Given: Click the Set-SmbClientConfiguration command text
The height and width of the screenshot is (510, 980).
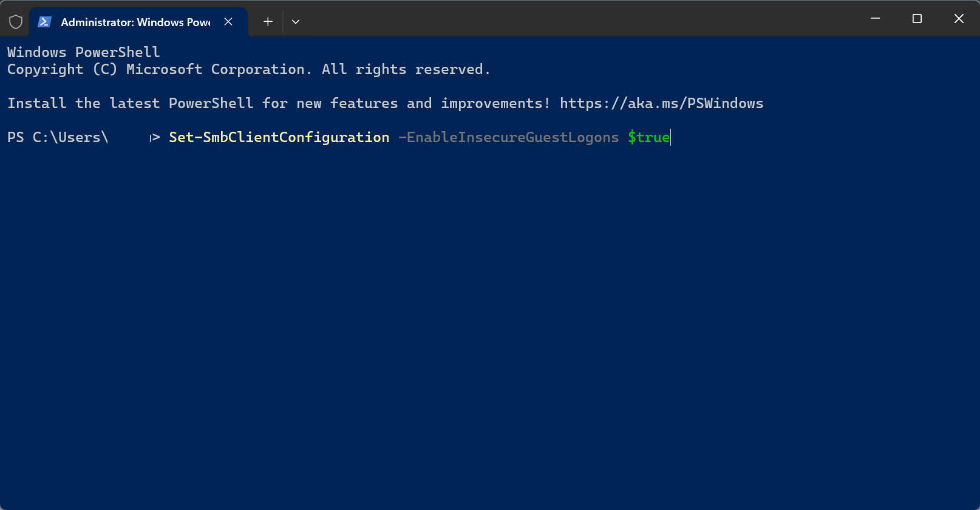Looking at the screenshot, I should click(x=279, y=137).
